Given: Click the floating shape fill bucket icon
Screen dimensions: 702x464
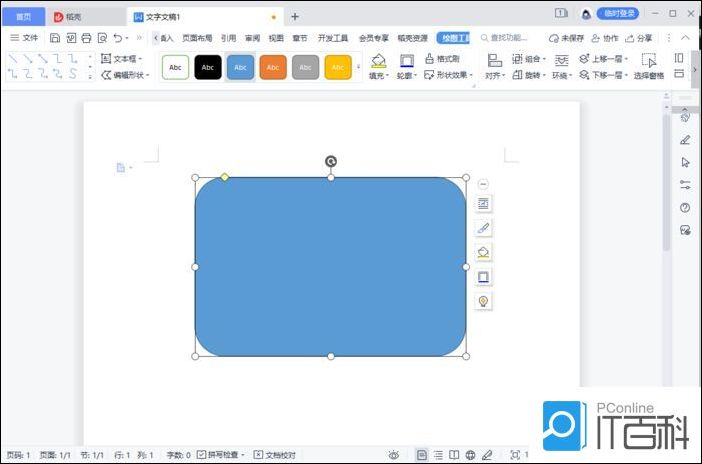Looking at the screenshot, I should [x=483, y=252].
